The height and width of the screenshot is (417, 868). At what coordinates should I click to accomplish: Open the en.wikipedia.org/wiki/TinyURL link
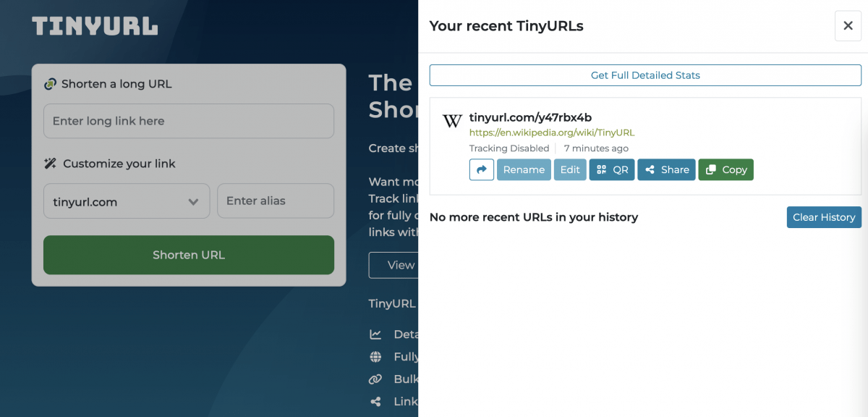tap(552, 132)
